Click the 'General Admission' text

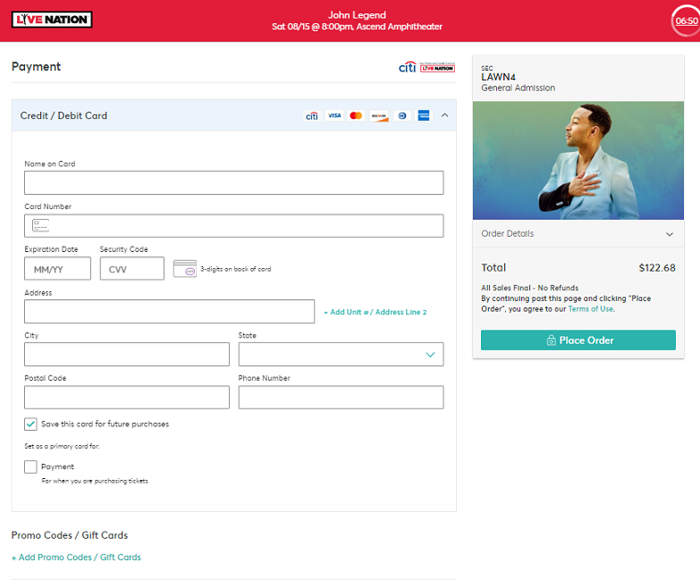(x=518, y=88)
